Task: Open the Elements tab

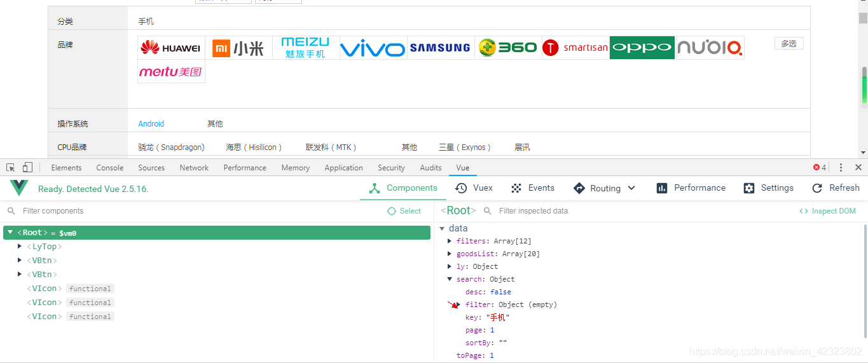Action: pos(66,168)
